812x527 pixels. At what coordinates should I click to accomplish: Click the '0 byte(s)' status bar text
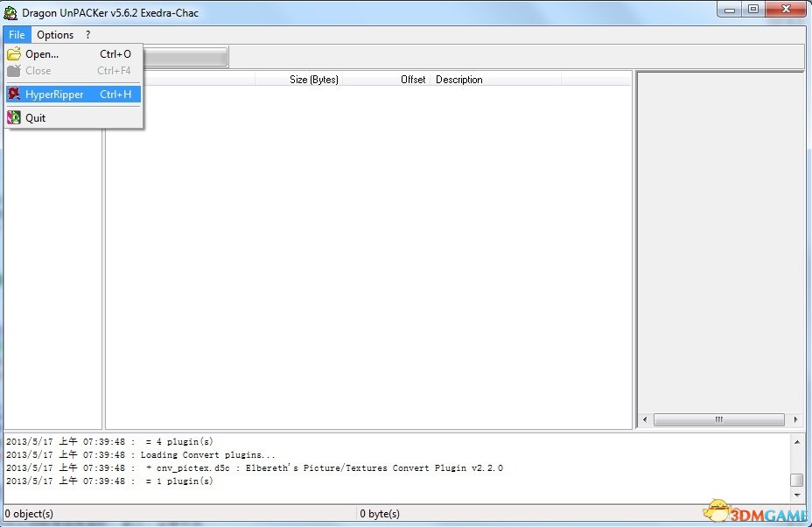tap(380, 514)
